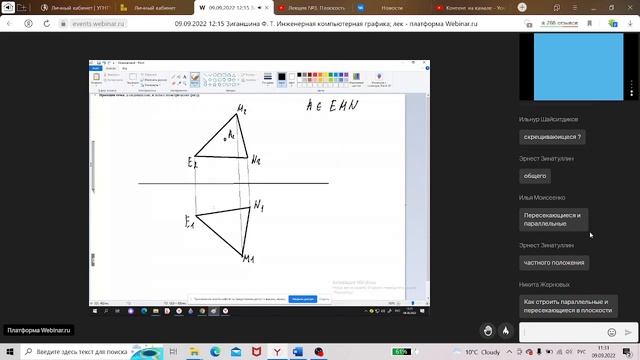Screen dimensions: 640x360
Task: Go back in the browser
Action: (9, 24)
